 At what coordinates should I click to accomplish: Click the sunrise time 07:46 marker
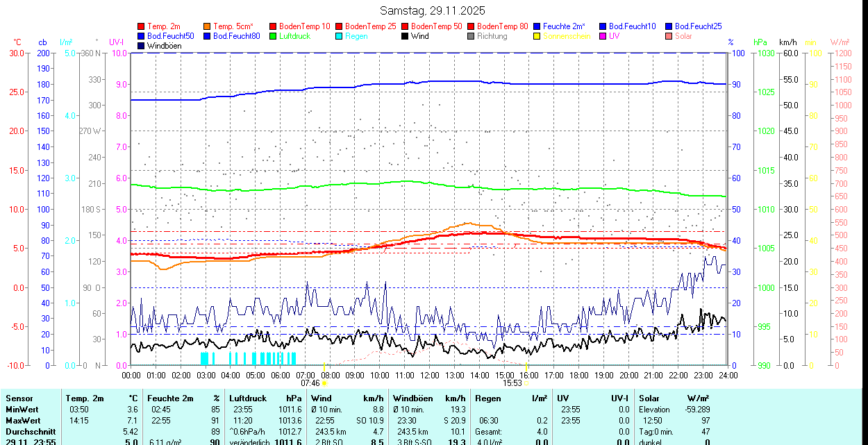click(x=310, y=383)
